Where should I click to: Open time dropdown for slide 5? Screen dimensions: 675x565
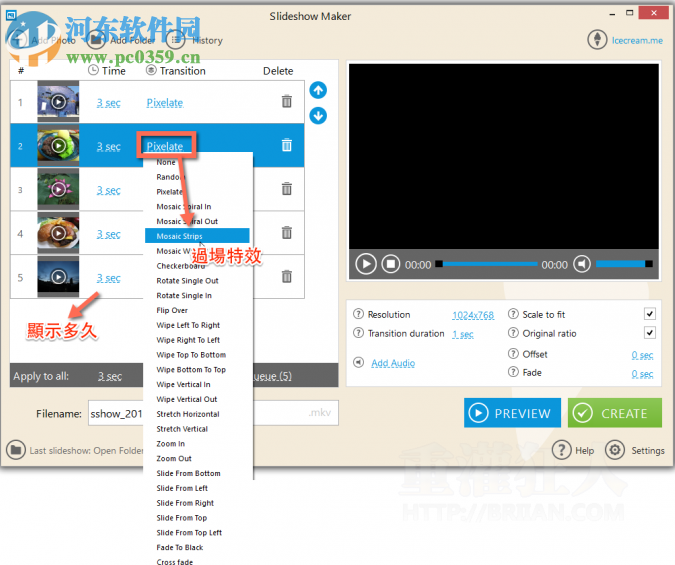[108, 278]
